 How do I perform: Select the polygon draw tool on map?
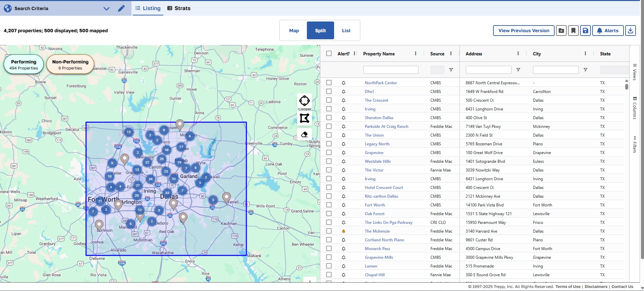click(305, 118)
